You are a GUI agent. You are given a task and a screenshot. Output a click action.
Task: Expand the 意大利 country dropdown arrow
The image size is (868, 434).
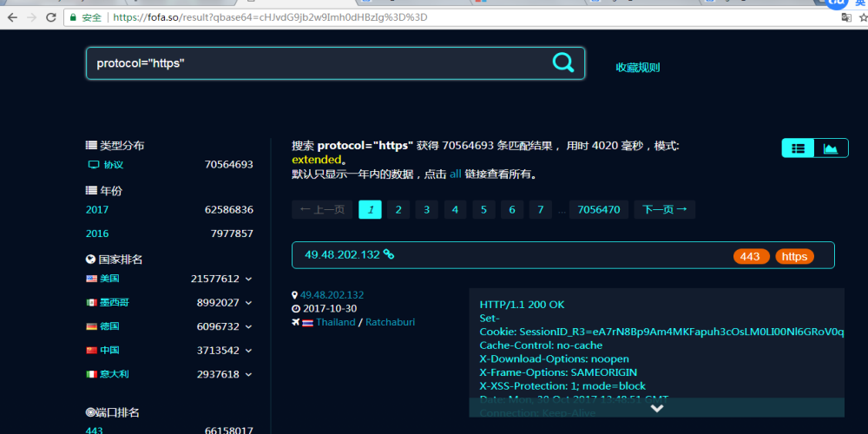(248, 374)
